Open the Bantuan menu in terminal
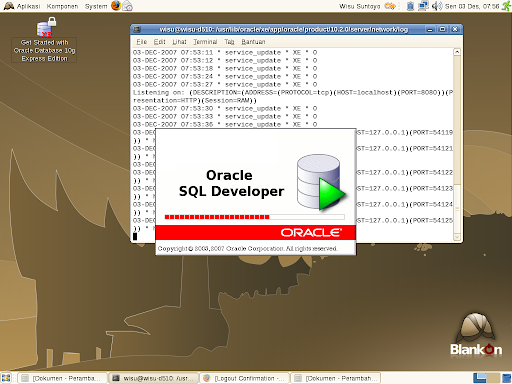The image size is (512, 384). 253,42
